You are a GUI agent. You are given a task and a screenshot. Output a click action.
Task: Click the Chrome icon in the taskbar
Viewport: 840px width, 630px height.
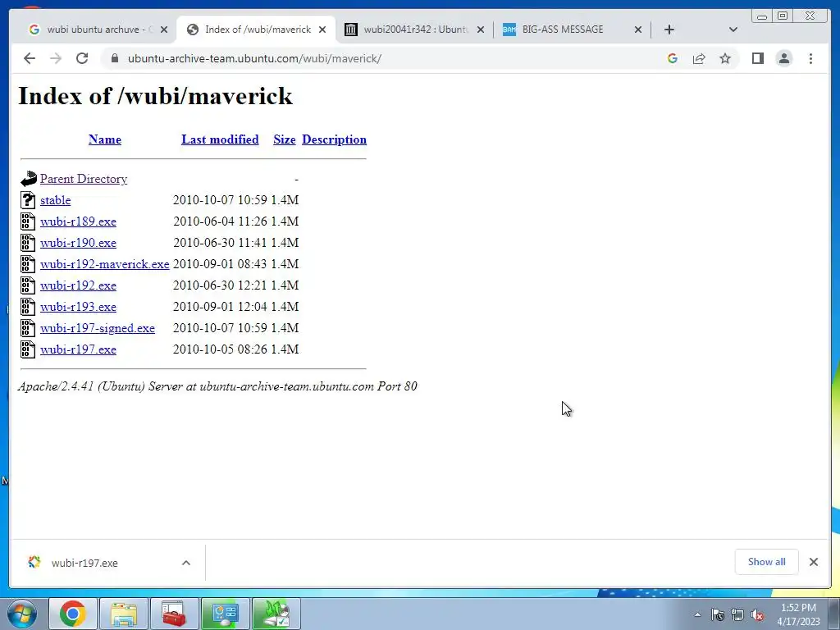pyautogui.click(x=73, y=614)
